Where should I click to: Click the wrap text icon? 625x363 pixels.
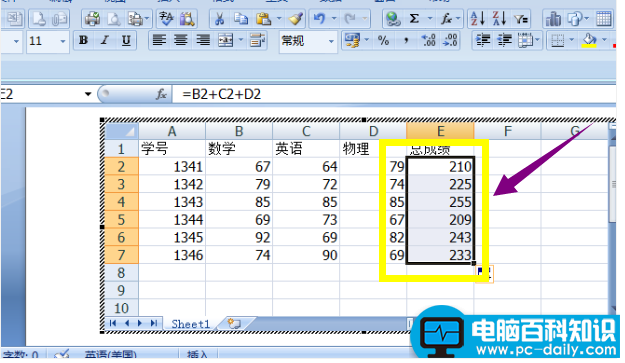click(x=257, y=40)
